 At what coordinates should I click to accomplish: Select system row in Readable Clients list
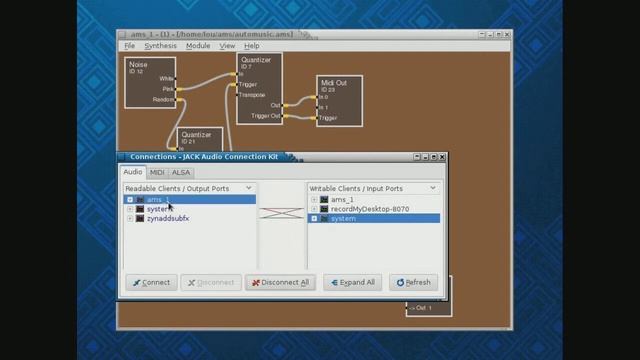click(x=190, y=209)
